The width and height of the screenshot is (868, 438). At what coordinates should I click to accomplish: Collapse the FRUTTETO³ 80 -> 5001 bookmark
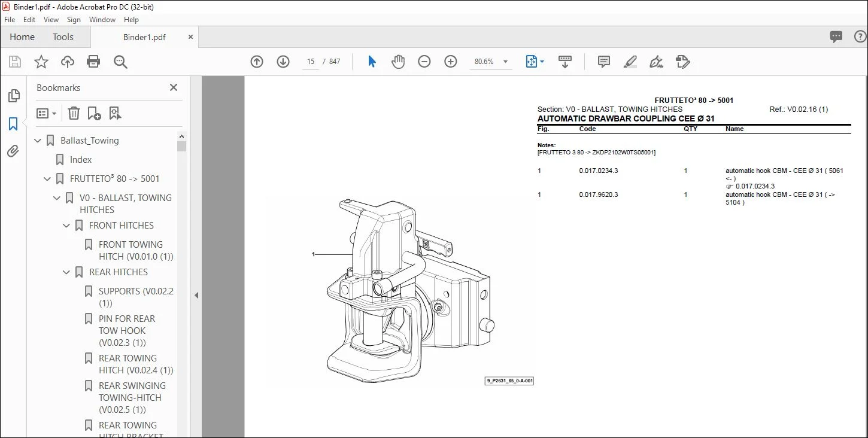pos(47,179)
